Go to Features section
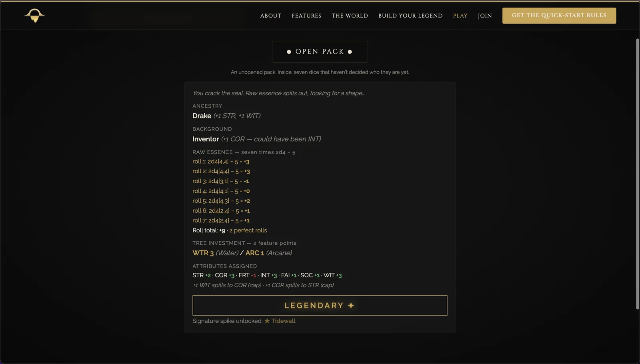 pyautogui.click(x=306, y=16)
